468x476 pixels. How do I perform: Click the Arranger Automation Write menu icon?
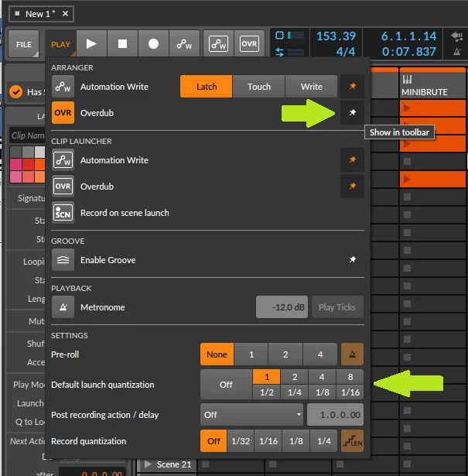pos(63,87)
